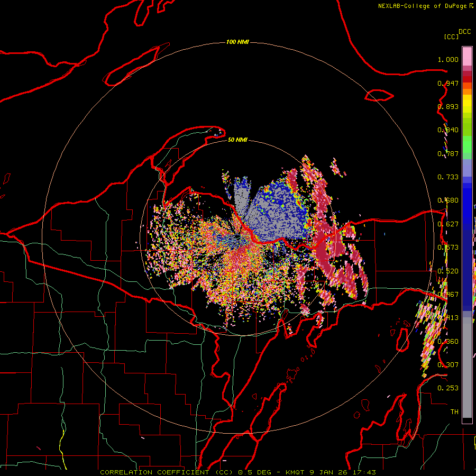Click the 100 NMI range ring label
476x476 pixels.
pyautogui.click(x=237, y=42)
